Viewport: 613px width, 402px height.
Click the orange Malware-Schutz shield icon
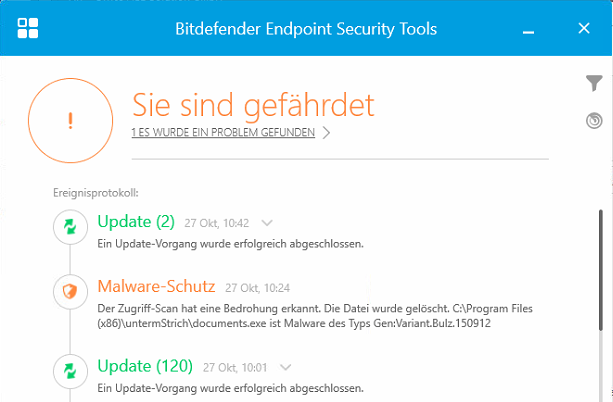coord(70,292)
